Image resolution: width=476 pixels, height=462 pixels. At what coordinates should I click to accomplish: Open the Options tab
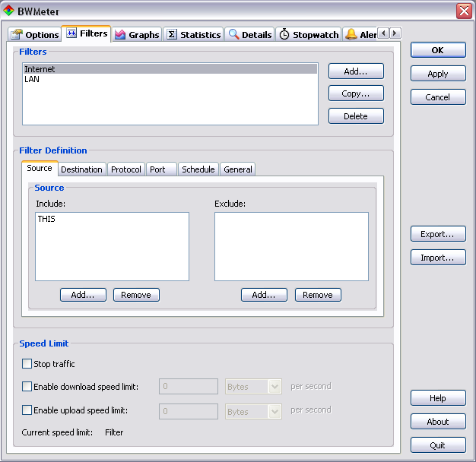point(35,35)
